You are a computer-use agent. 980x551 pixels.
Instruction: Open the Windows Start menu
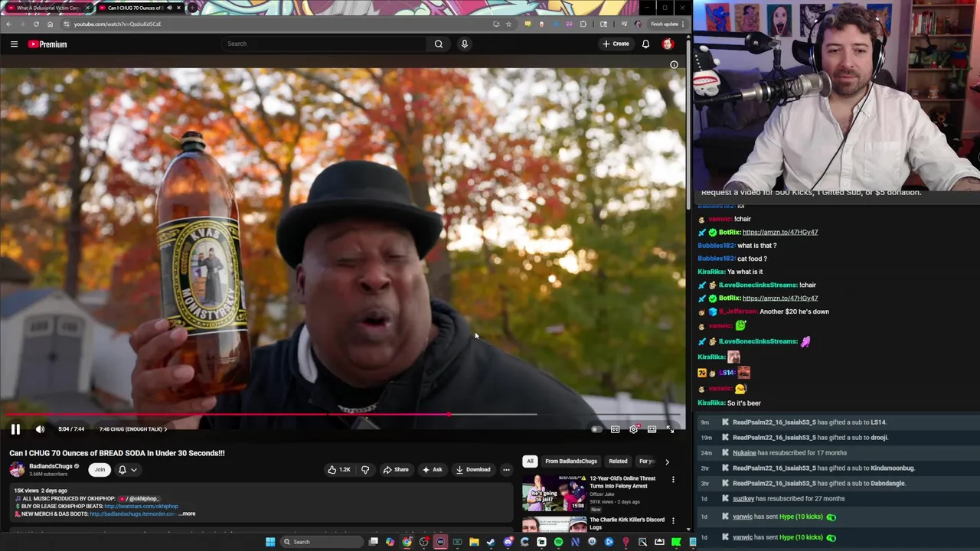point(270,542)
